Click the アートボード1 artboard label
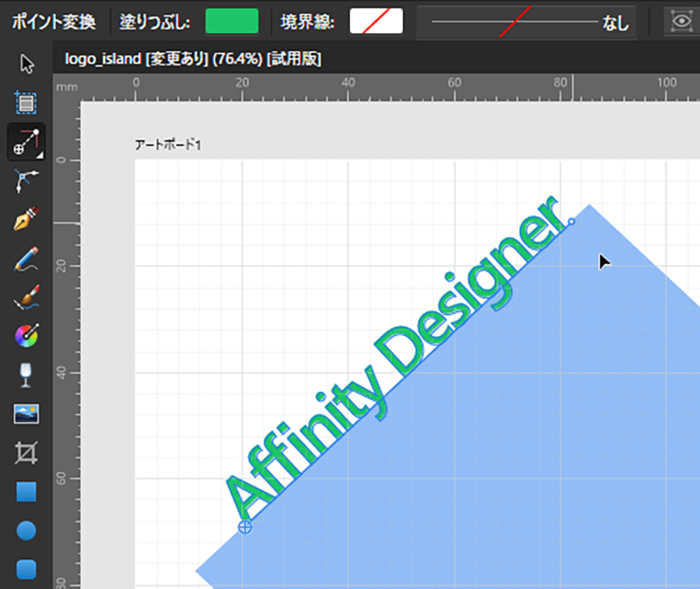This screenshot has height=589, width=700. 168,145
